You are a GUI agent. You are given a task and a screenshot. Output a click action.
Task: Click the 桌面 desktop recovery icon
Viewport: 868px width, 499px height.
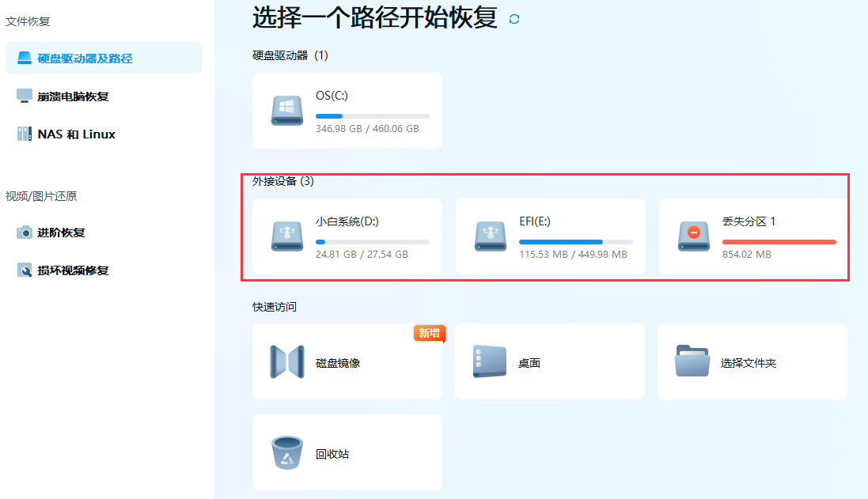click(490, 361)
